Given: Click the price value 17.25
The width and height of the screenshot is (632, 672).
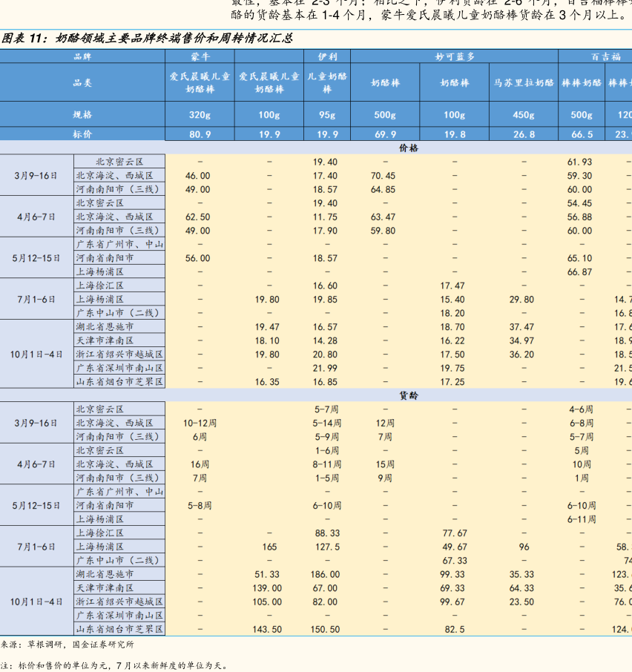Looking at the screenshot, I should coord(452,382).
